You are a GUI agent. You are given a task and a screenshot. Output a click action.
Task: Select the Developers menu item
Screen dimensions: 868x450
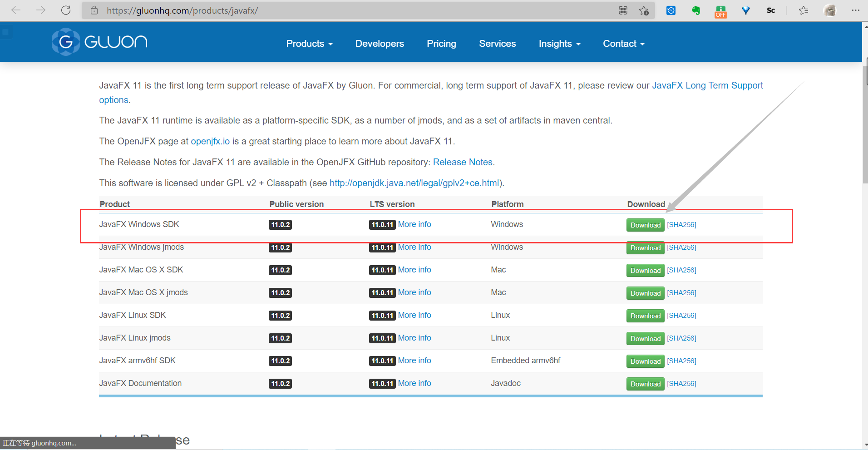(380, 43)
